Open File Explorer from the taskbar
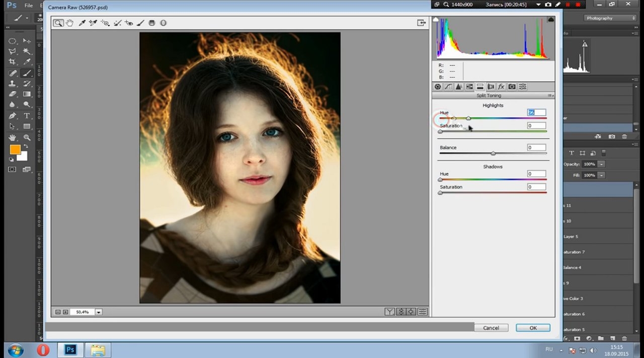The image size is (644, 358). pos(98,350)
